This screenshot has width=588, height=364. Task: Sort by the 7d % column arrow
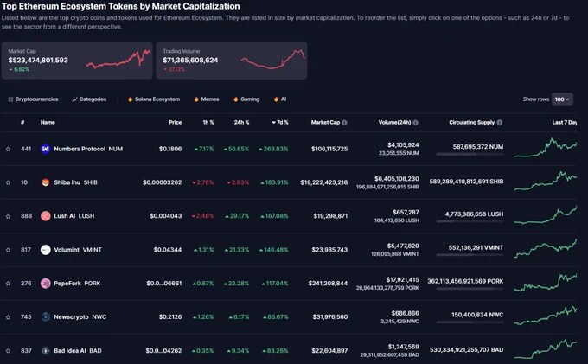click(x=274, y=123)
